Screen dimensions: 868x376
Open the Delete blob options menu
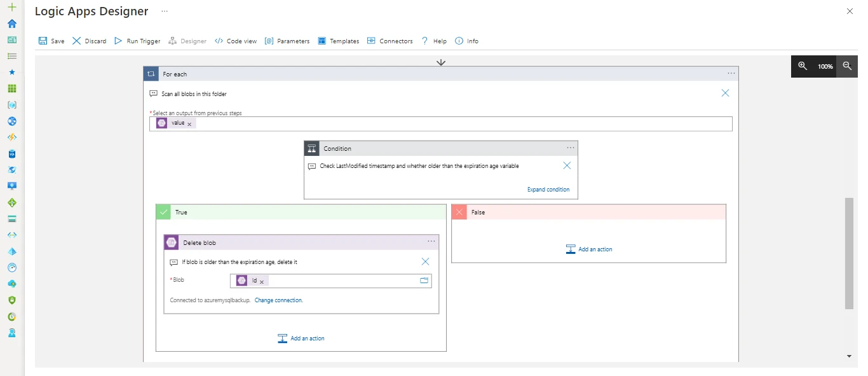431,242
